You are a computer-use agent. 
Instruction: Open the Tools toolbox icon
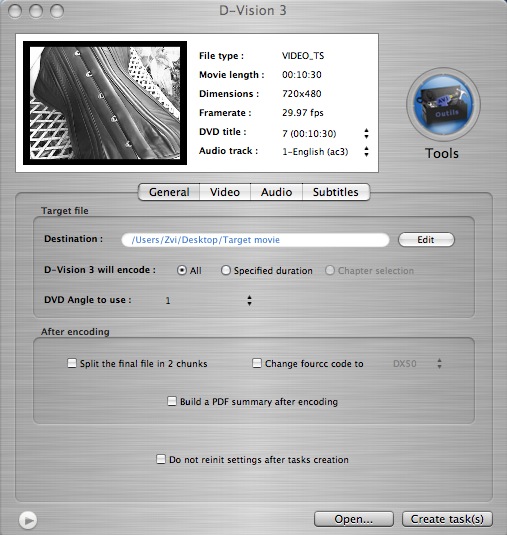click(443, 104)
